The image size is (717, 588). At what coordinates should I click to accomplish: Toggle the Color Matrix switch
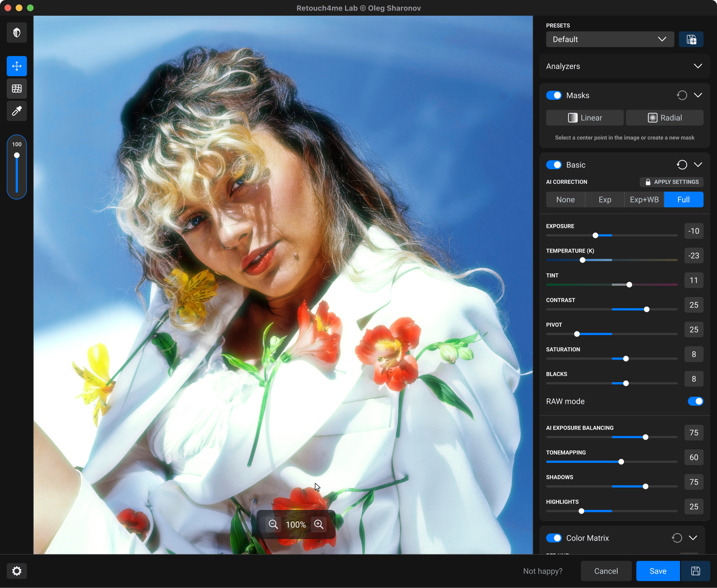pos(554,538)
